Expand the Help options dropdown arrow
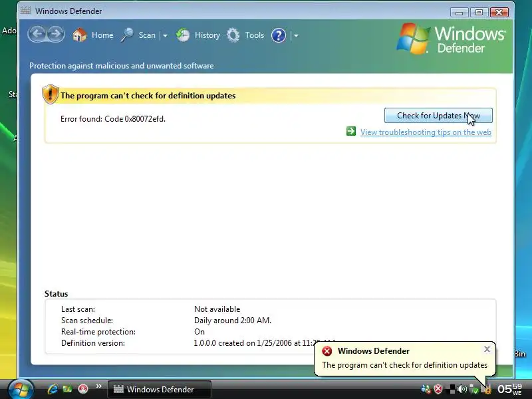Viewport: 532px width, 399px height. pyautogui.click(x=296, y=36)
